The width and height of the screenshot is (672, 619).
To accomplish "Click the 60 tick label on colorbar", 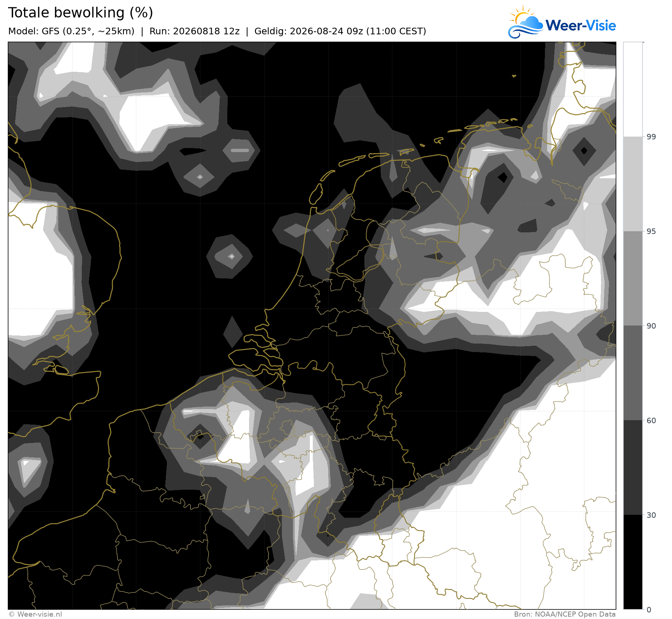I will 651,421.
